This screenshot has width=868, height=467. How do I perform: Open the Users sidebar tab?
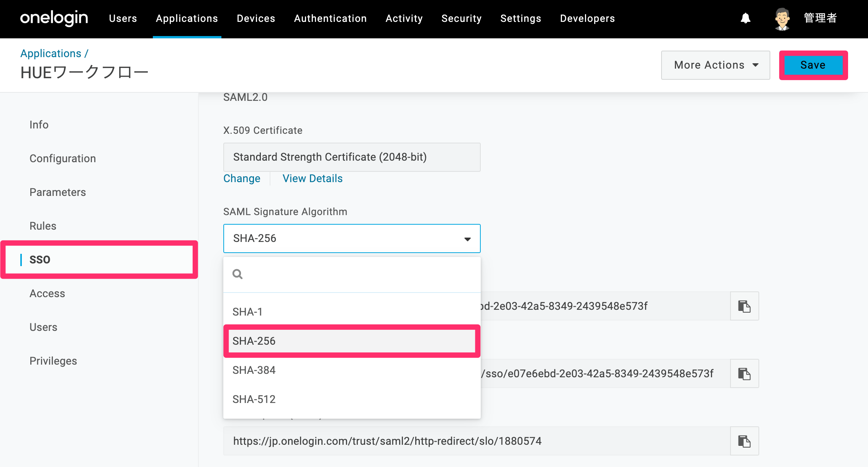pyautogui.click(x=43, y=327)
